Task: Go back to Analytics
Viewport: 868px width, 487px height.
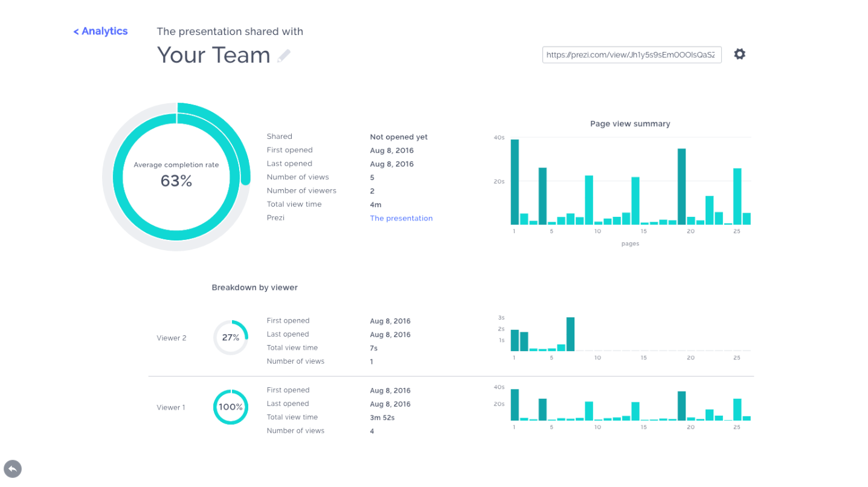Action: 100,31
